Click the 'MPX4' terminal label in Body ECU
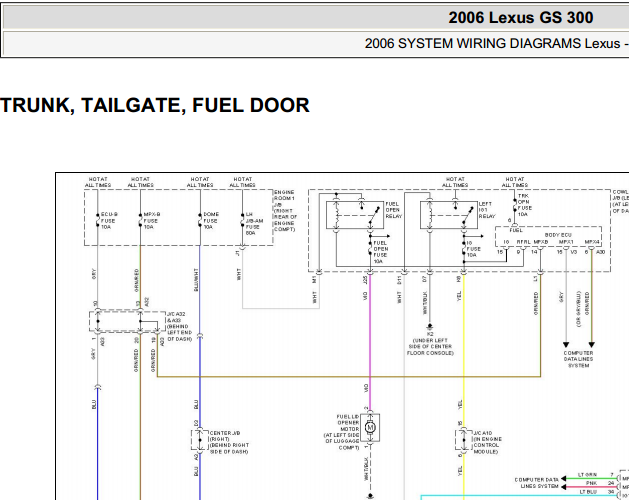629x500 pixels. click(592, 242)
